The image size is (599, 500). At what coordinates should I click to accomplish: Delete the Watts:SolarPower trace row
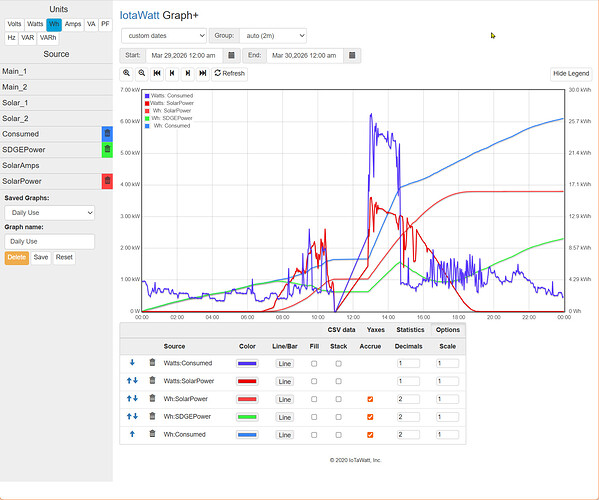[x=152, y=380]
